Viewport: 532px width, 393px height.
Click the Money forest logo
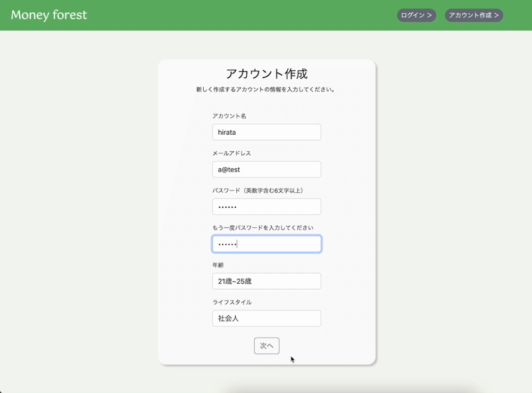point(48,15)
